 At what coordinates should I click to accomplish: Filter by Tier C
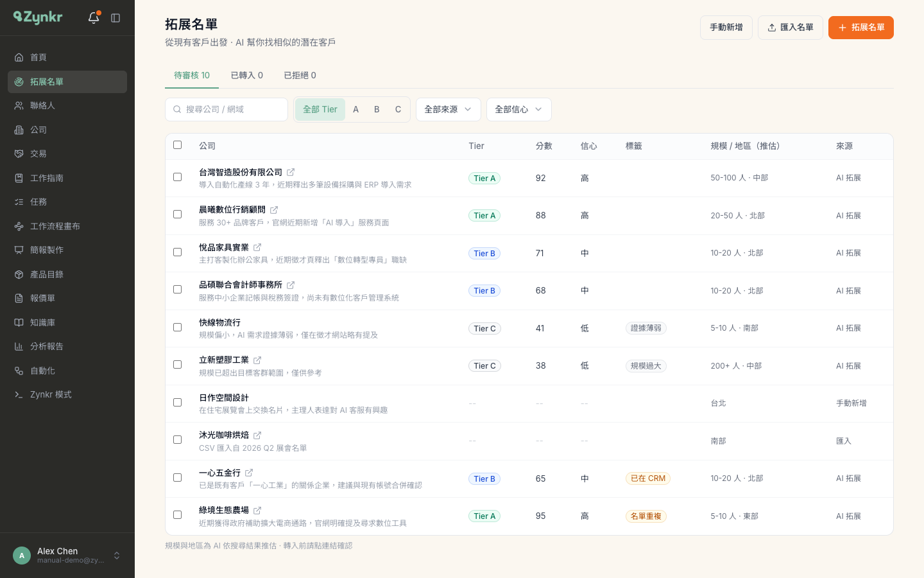[x=398, y=109]
